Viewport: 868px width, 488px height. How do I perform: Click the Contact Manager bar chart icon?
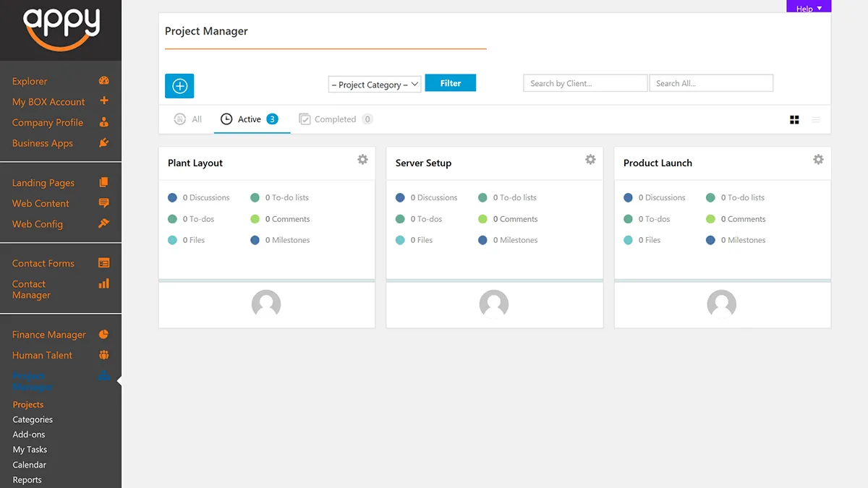(104, 284)
